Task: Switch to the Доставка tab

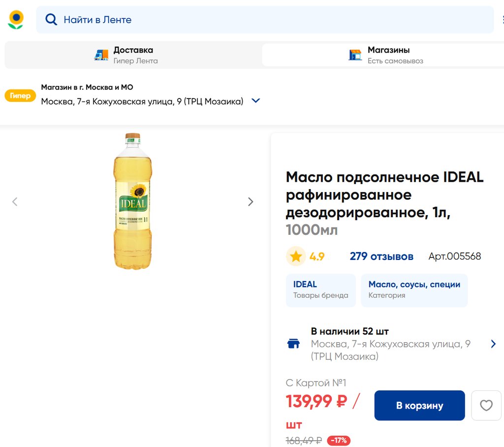Action: coord(133,55)
